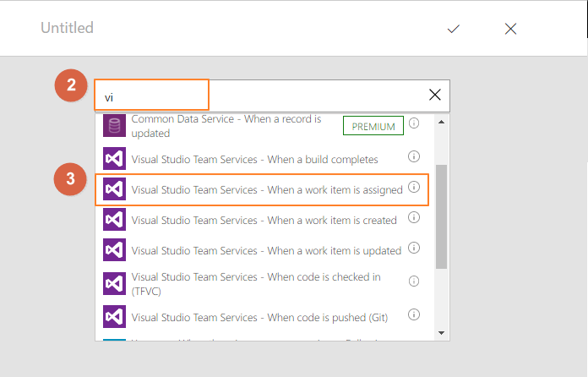588x377 pixels.
Task: Click the X icon beside the checkmark
Action: pyautogui.click(x=510, y=29)
